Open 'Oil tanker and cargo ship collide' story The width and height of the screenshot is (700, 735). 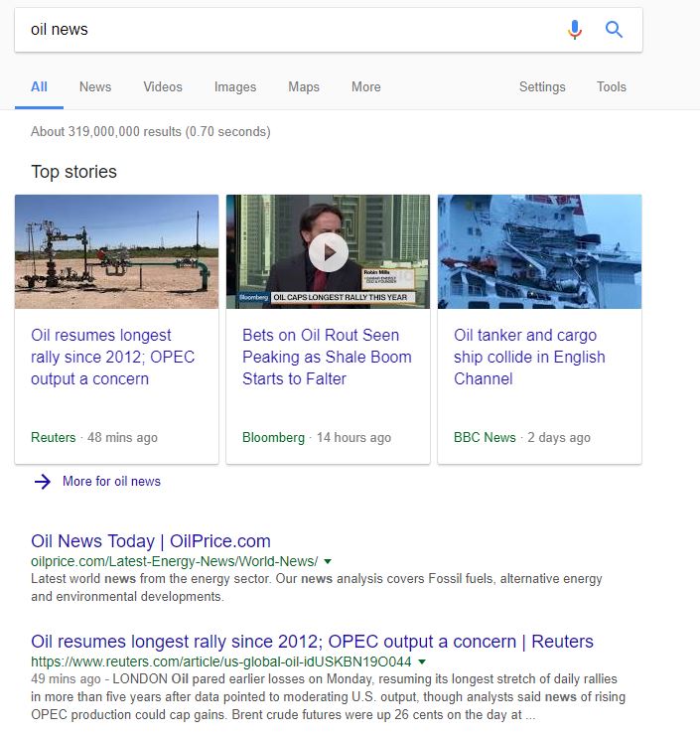point(529,357)
